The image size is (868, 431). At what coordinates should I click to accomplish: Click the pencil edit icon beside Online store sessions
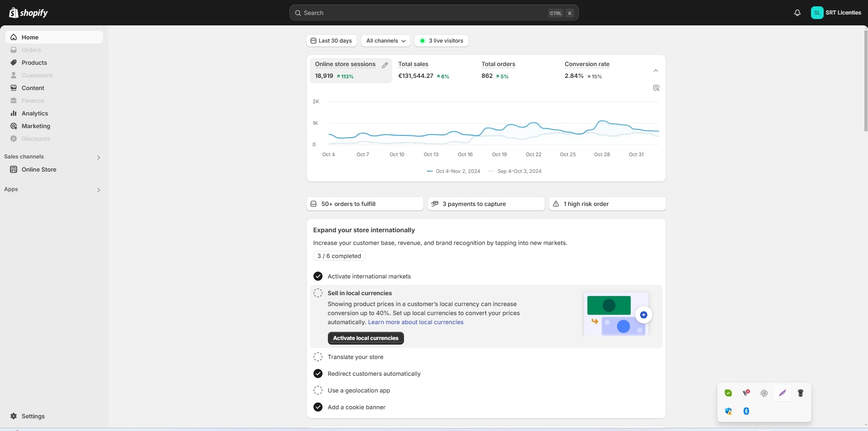(x=385, y=65)
